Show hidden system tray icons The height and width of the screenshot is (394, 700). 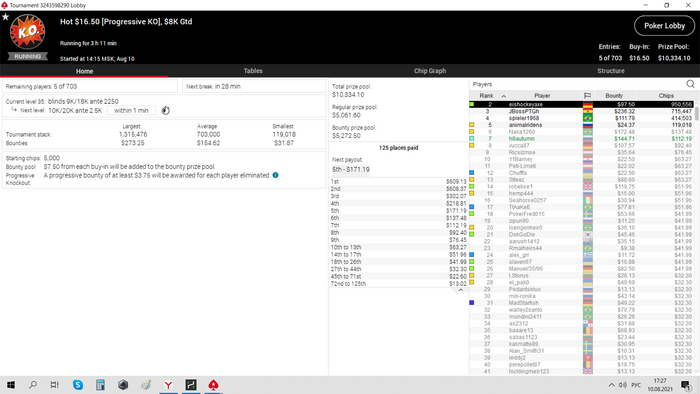(x=611, y=385)
